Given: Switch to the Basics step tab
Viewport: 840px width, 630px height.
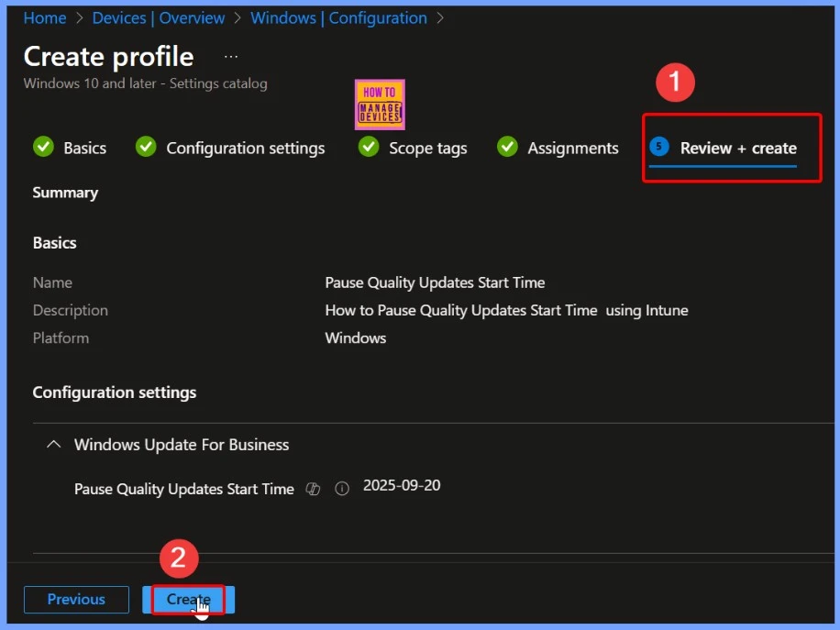Looking at the screenshot, I should coord(84,148).
